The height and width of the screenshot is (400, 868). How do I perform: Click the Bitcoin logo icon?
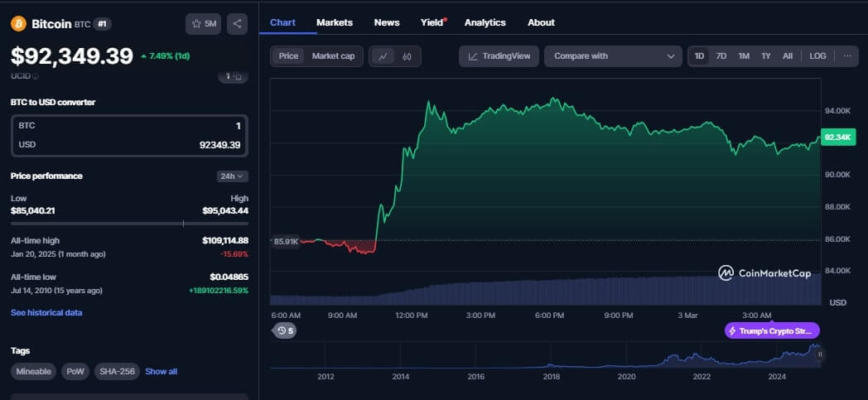(x=18, y=24)
